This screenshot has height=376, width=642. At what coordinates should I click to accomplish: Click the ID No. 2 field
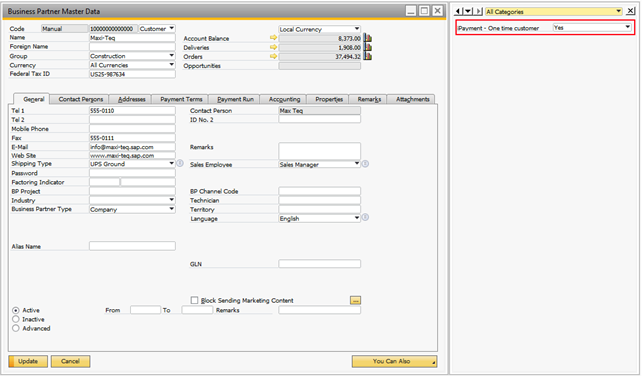[319, 119]
